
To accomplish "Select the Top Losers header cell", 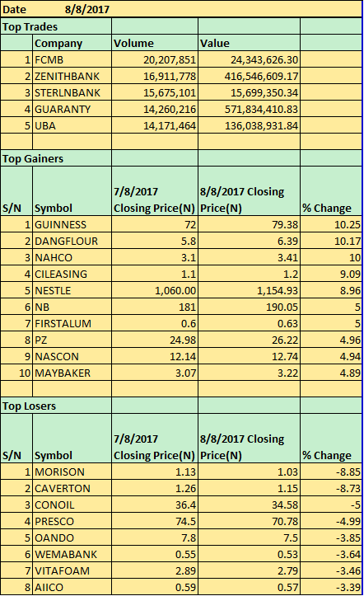I will (56, 406).
